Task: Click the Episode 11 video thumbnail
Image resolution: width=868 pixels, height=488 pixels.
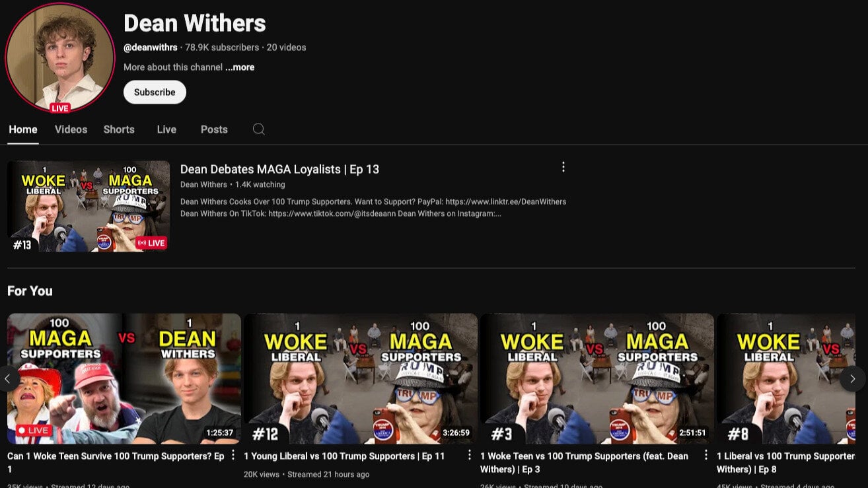Action: [360, 378]
